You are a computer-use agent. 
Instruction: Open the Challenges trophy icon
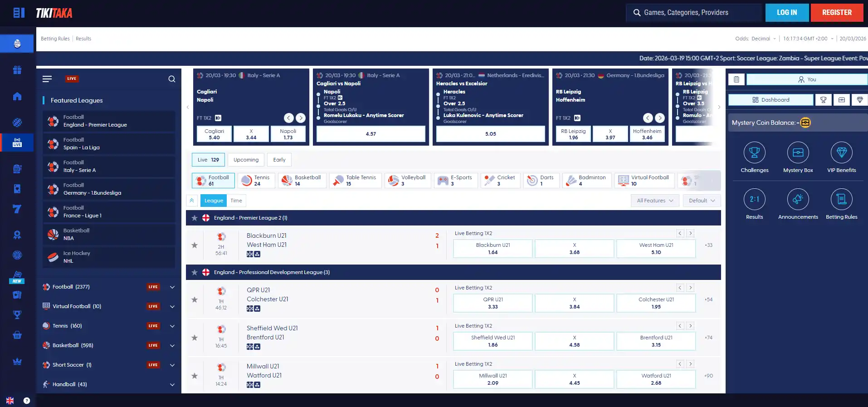pos(754,153)
